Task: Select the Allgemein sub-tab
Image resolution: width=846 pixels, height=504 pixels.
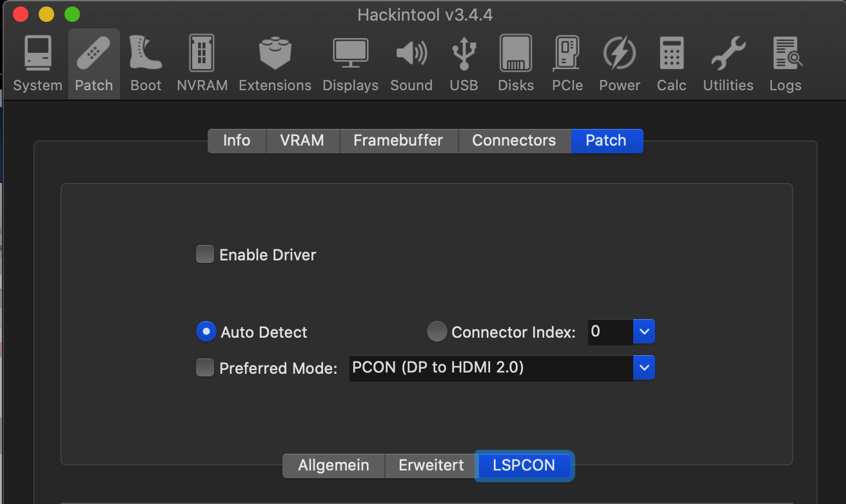Action: [x=333, y=465]
